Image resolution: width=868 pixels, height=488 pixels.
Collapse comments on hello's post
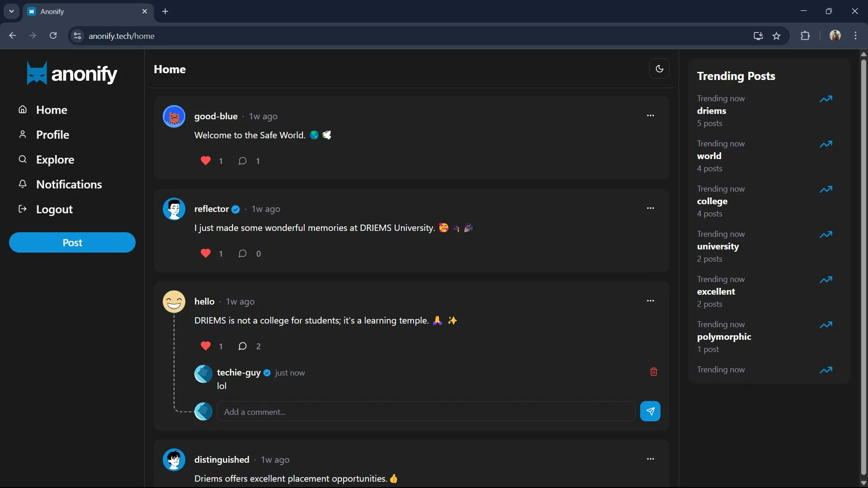pos(243,346)
